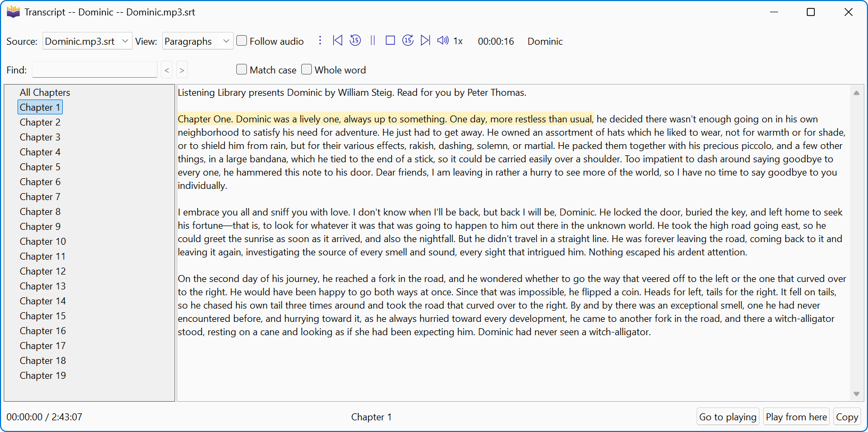Stop audio playback

click(390, 40)
